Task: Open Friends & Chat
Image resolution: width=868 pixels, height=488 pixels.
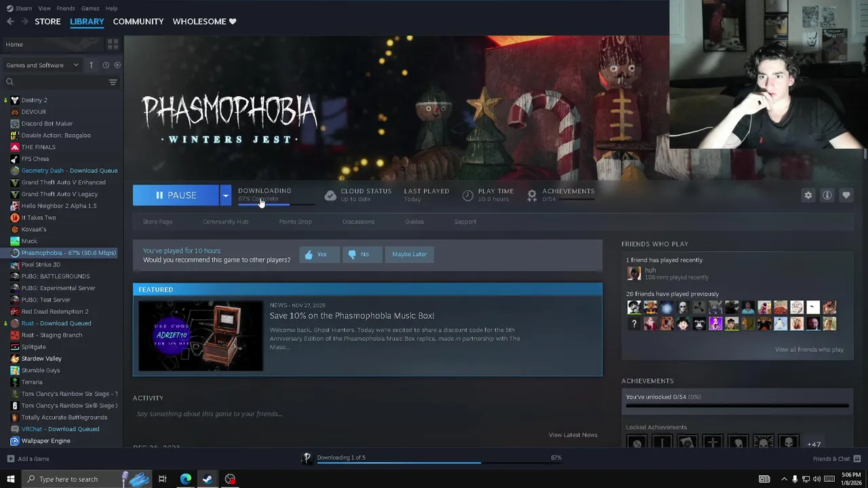Action: [836, 459]
